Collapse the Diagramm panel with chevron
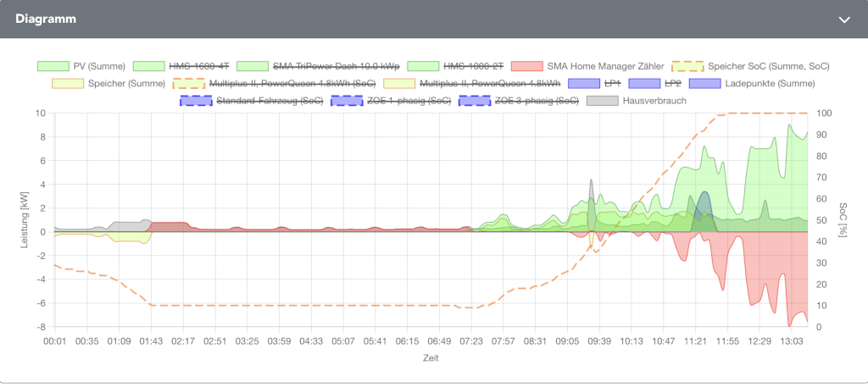The image size is (868, 387). click(x=843, y=19)
